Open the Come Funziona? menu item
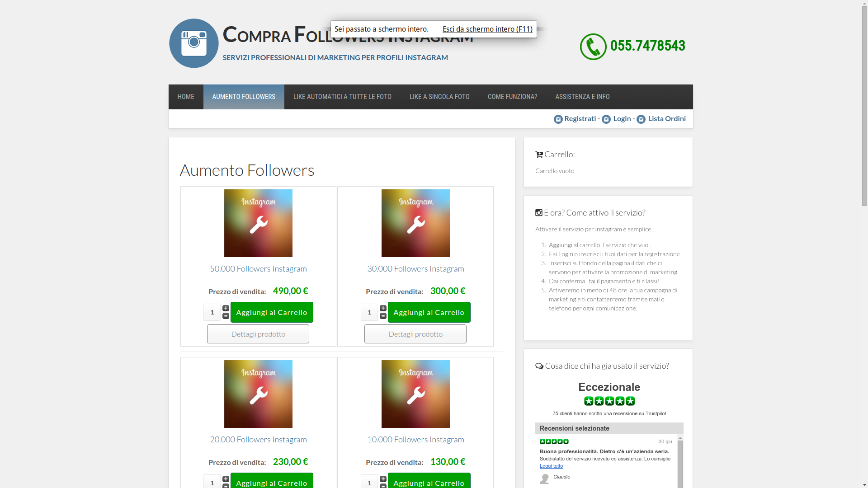 [512, 97]
